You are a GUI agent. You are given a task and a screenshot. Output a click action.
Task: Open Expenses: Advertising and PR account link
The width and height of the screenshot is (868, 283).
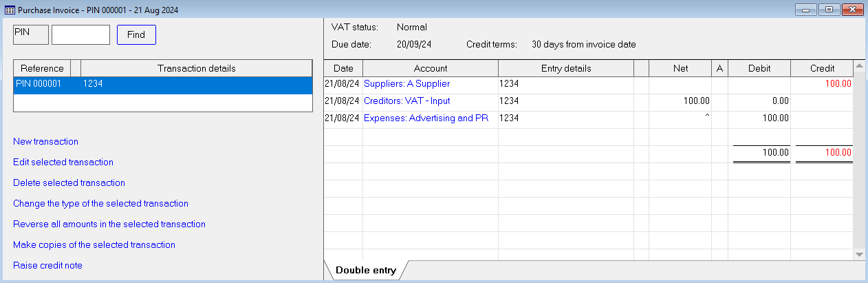426,118
